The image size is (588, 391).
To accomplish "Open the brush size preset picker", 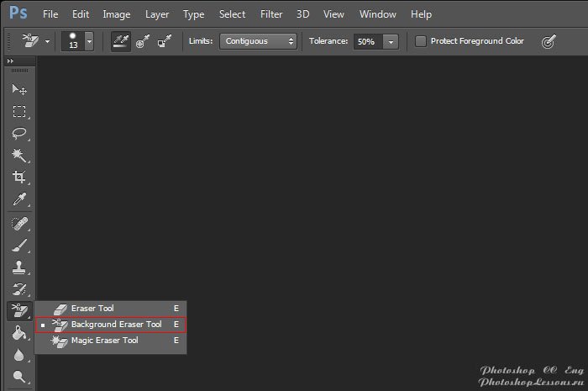I will click(x=89, y=41).
